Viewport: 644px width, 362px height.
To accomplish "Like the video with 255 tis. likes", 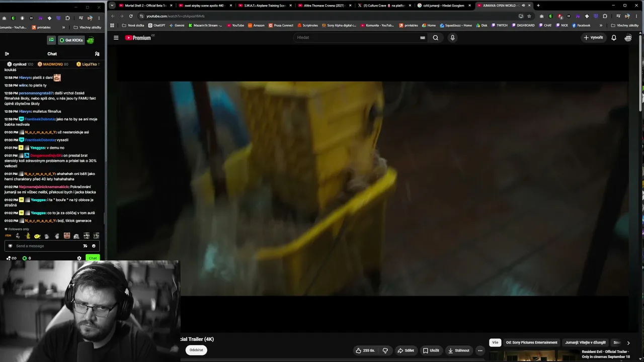I will [x=365, y=350].
